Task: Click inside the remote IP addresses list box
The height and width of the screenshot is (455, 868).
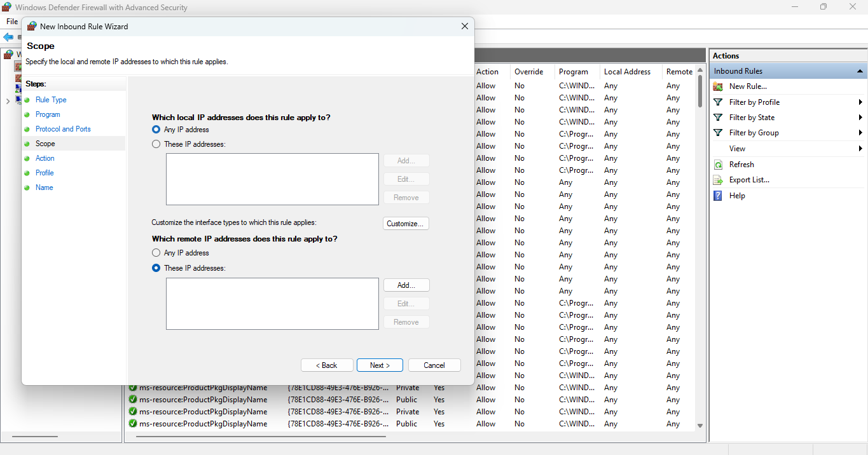Action: 272,304
